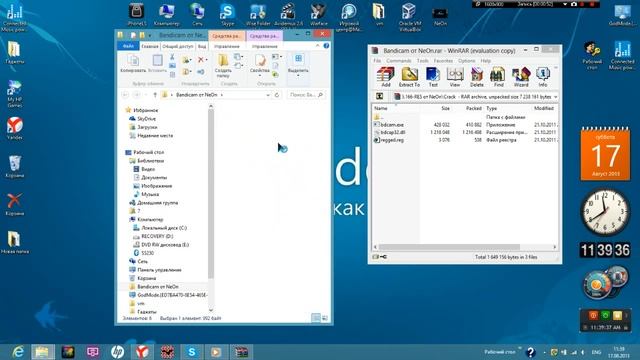Open the Options menu in WinRAR
The width and height of the screenshot is (640, 360).
click(x=466, y=61)
